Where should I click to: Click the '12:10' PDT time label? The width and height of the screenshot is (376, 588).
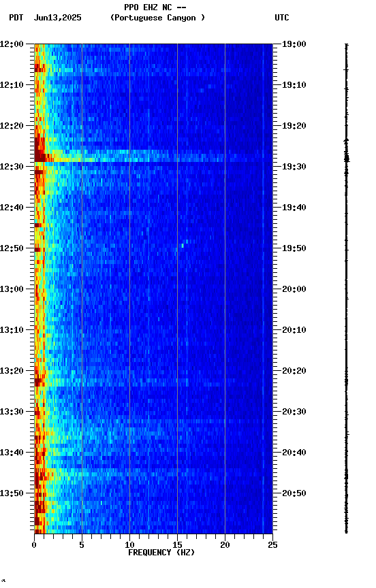pyautogui.click(x=12, y=85)
